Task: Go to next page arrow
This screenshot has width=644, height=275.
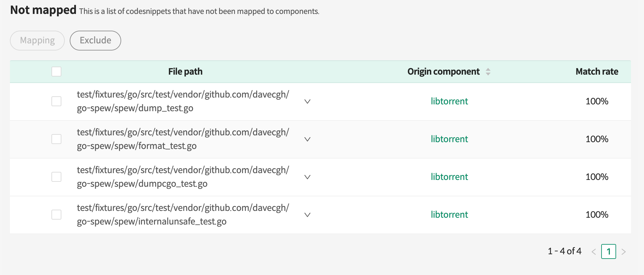Action: [x=624, y=252]
